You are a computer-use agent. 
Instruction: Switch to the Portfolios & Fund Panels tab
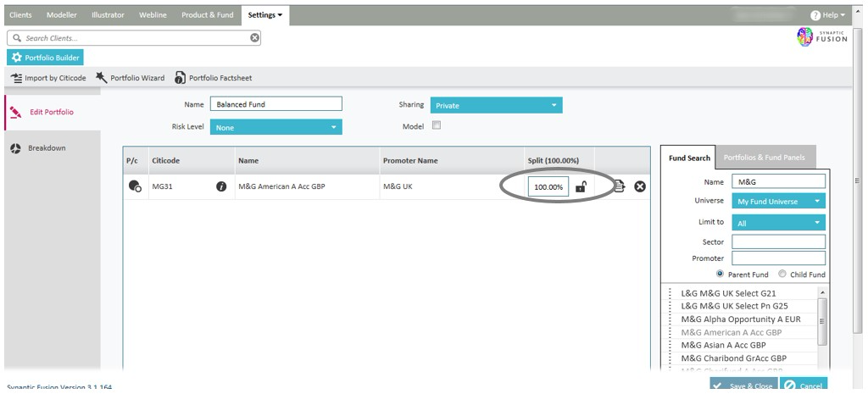765,158
